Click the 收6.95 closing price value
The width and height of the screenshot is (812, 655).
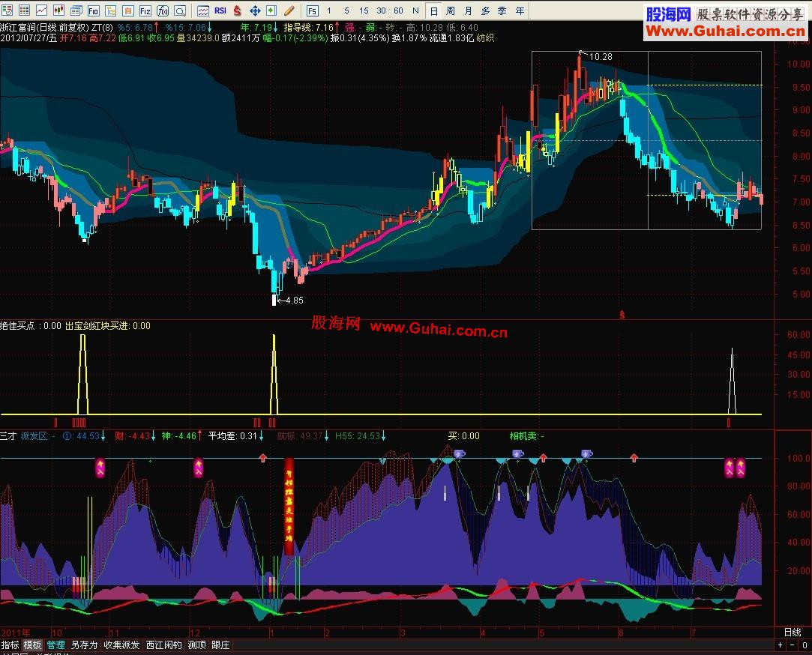(160, 37)
